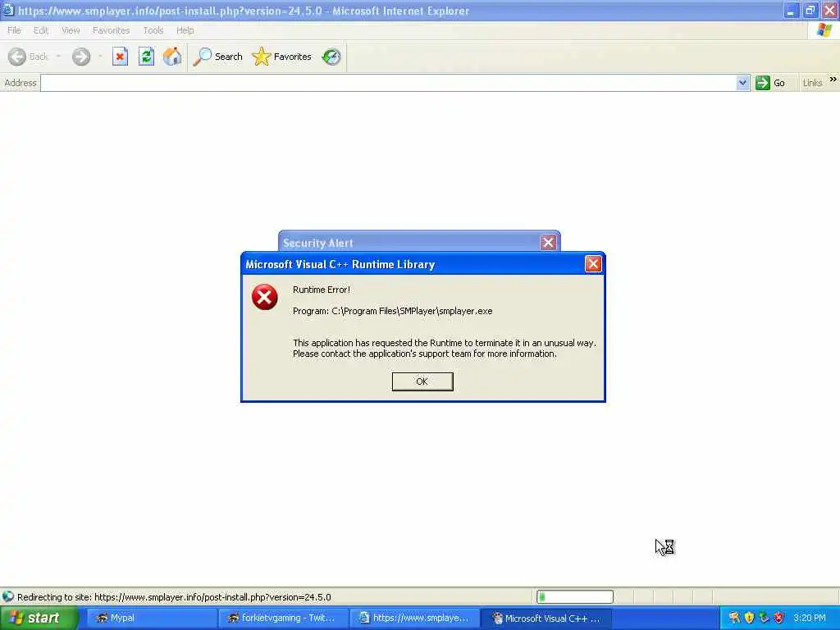This screenshot has width=840, height=630.
Task: Open History with the clock arrow icon
Action: [x=331, y=57]
